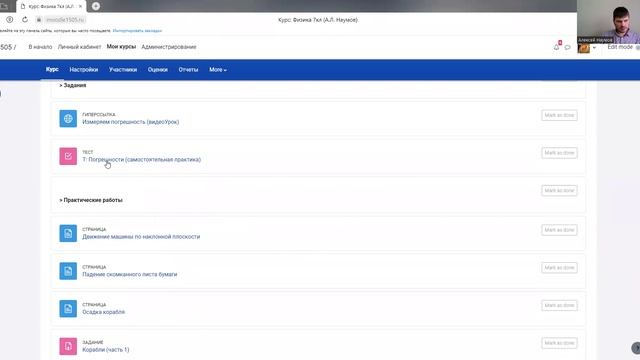The height and width of the screenshot is (360, 640).
Task: Open a new browser tab
Action: click(x=96, y=6)
